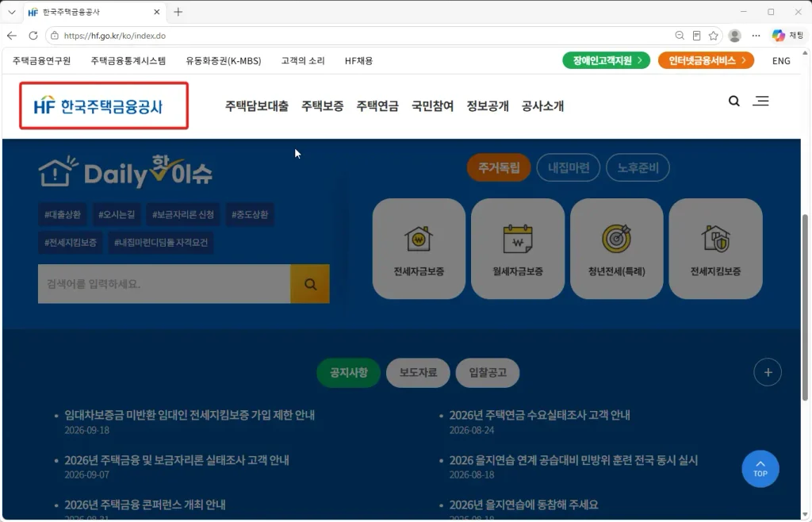Click the #중도상환 hashtag

[x=250, y=214]
